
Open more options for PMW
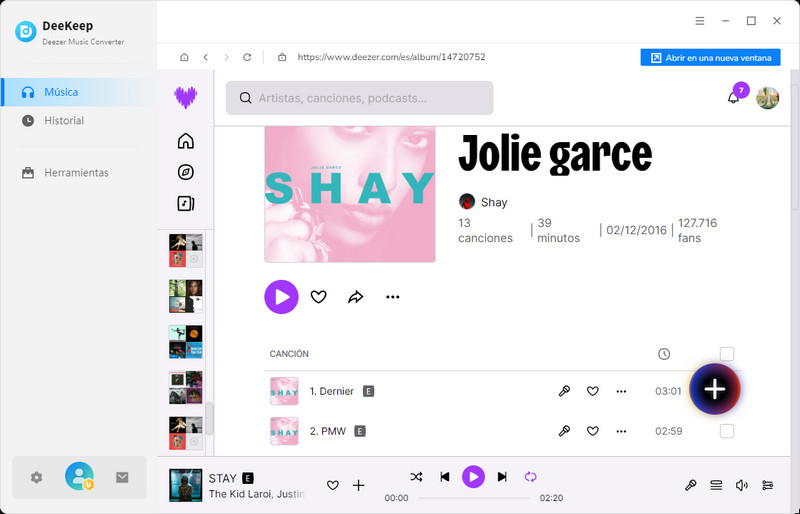tap(621, 431)
